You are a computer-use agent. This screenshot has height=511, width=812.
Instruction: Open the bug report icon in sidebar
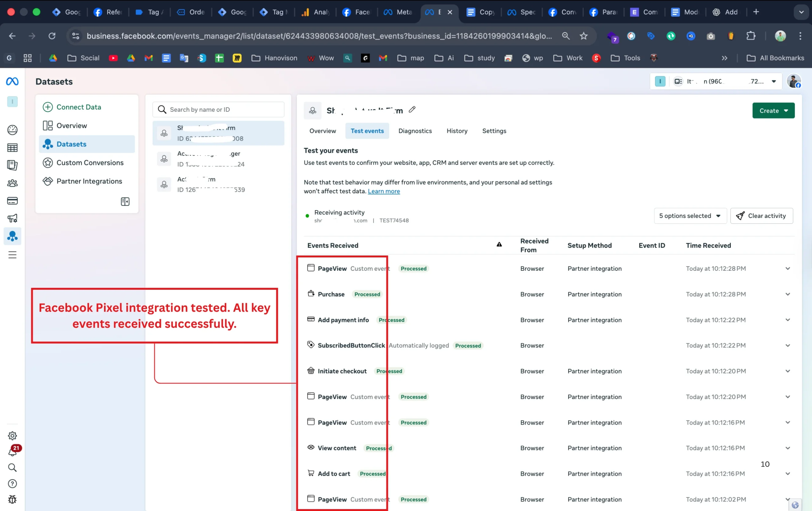coord(12,499)
